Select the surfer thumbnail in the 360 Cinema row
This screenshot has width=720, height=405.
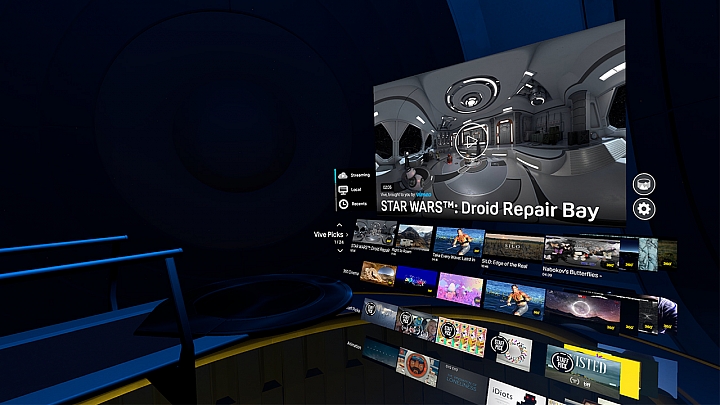515,298
